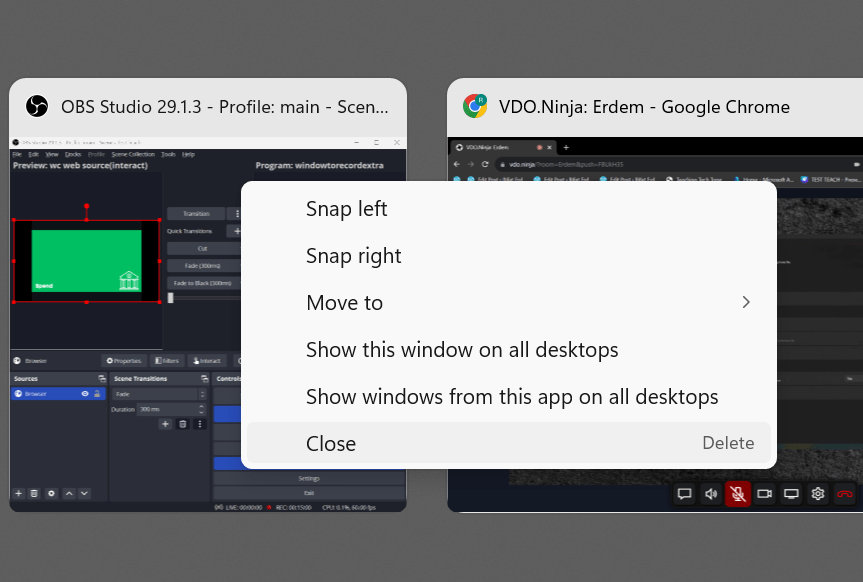863x582 pixels.
Task: Open the OBS Tools menu
Action: click(168, 154)
